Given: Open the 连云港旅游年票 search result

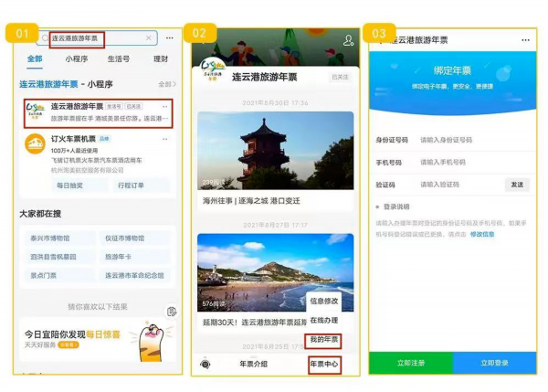Looking at the screenshot, I should pos(99,113).
